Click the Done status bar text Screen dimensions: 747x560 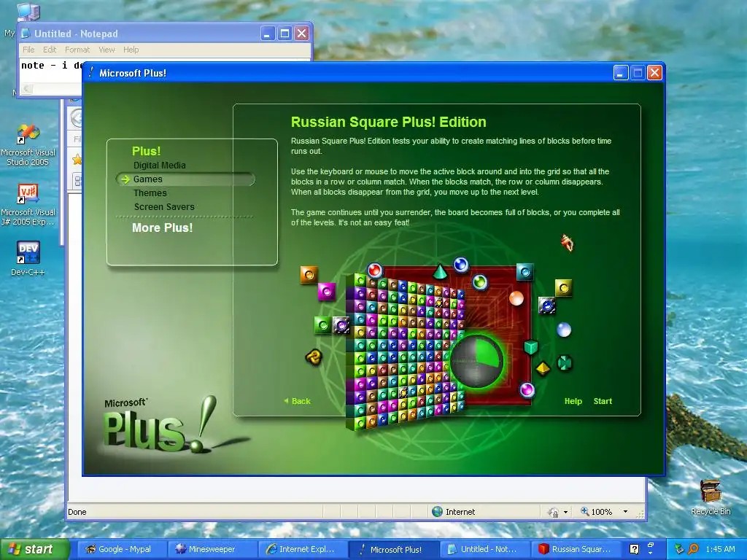[77, 512]
